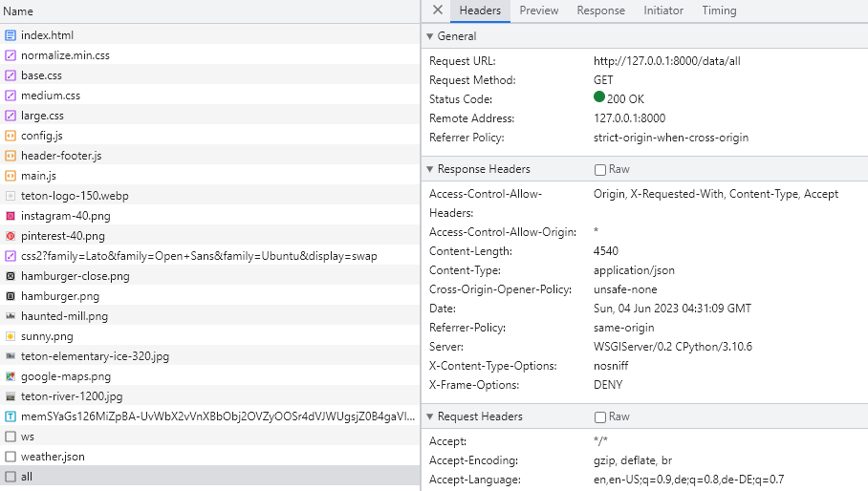Screen dimensions: 868x491
Task: Switch to the Preview tab
Action: pyautogui.click(x=539, y=11)
